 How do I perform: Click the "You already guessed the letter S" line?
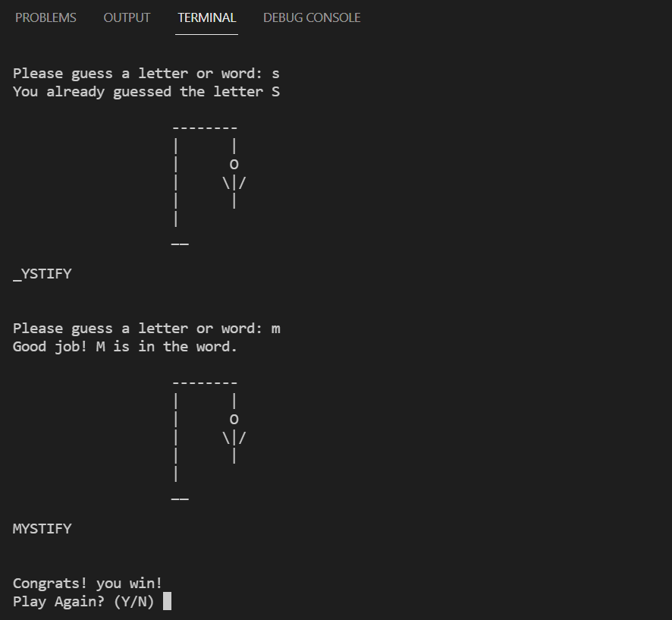[146, 92]
